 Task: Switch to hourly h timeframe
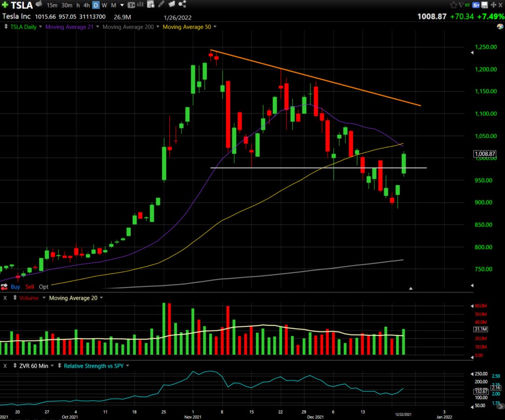coord(78,5)
